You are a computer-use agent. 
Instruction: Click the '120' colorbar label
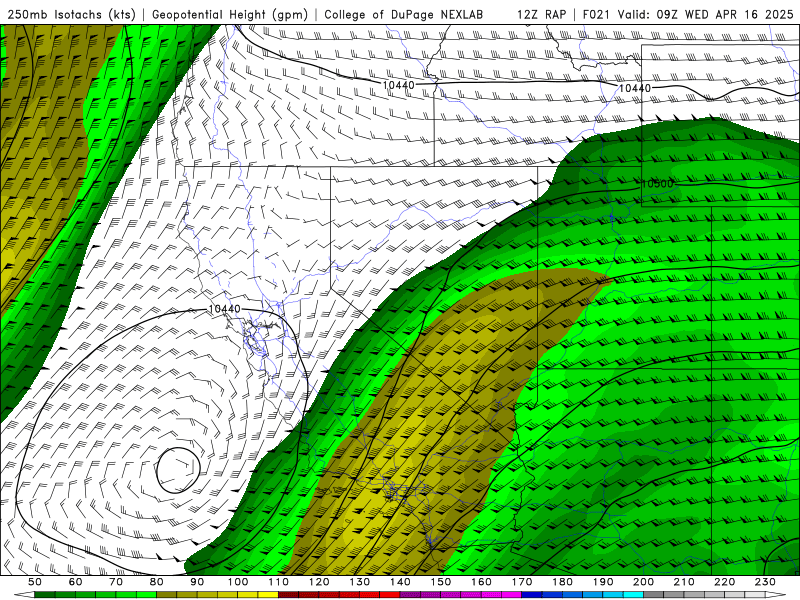(x=319, y=582)
